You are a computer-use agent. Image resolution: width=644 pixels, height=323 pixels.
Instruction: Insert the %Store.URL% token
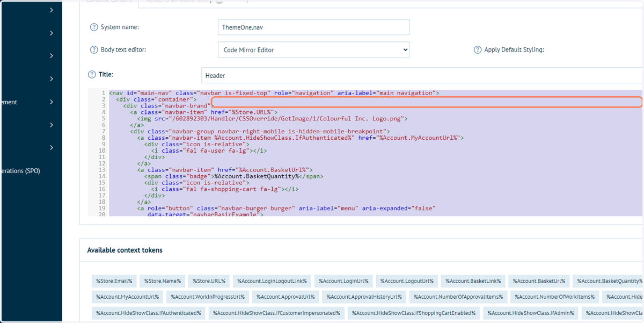pyautogui.click(x=209, y=281)
